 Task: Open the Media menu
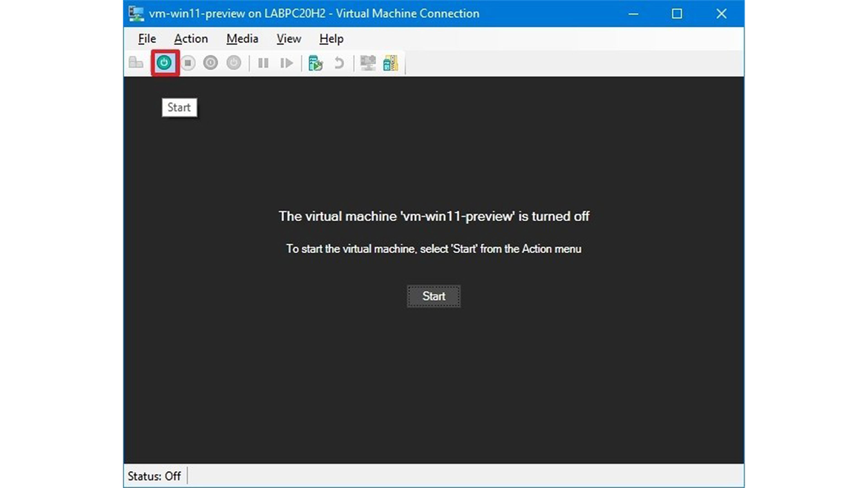[x=242, y=39]
